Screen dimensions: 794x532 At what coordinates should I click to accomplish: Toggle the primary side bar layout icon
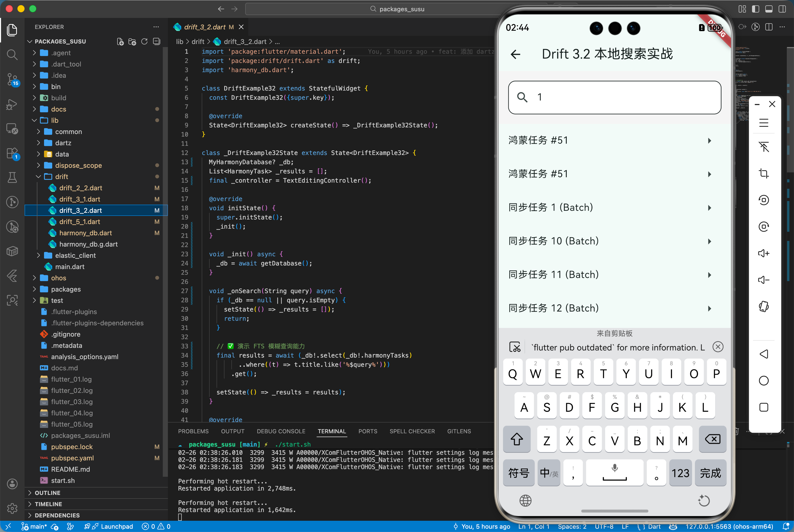pyautogui.click(x=755, y=9)
